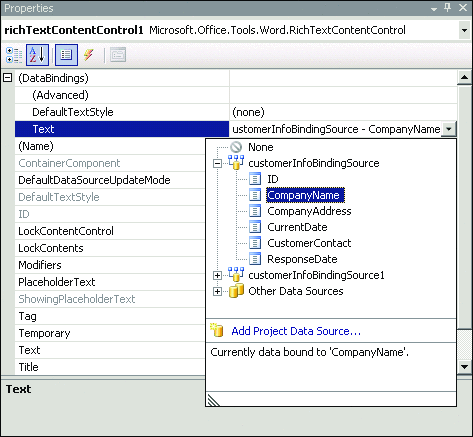Choose the ResponseDate field
The image size is (473, 437).
302,259
